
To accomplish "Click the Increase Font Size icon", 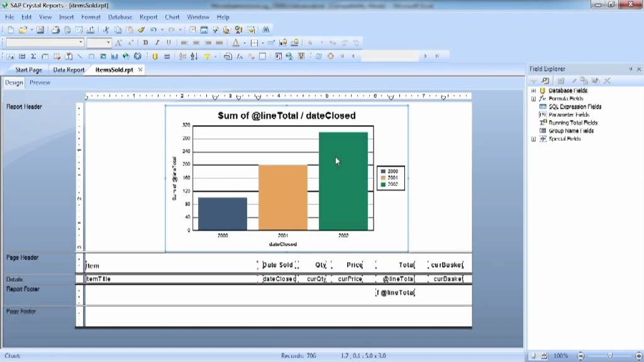I will [x=119, y=43].
